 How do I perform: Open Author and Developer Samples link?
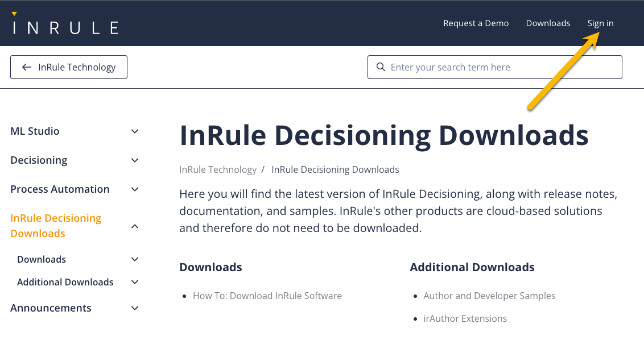pyautogui.click(x=489, y=296)
